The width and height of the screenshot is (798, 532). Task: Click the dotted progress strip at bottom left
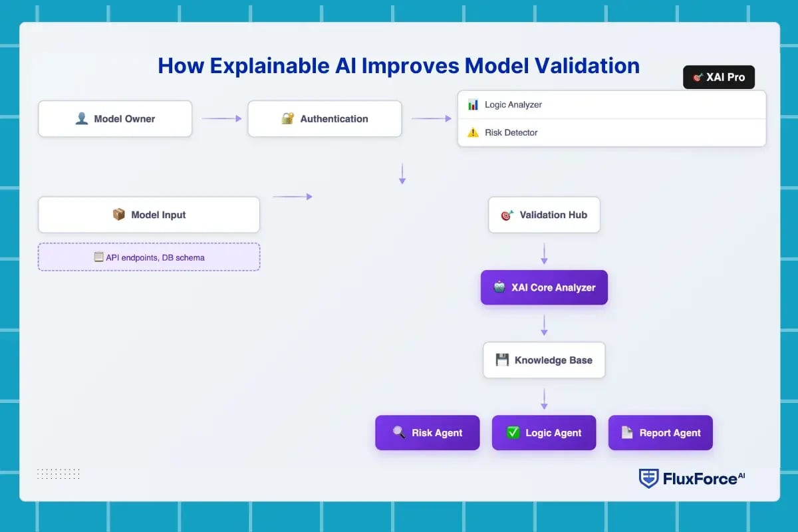coord(59,473)
